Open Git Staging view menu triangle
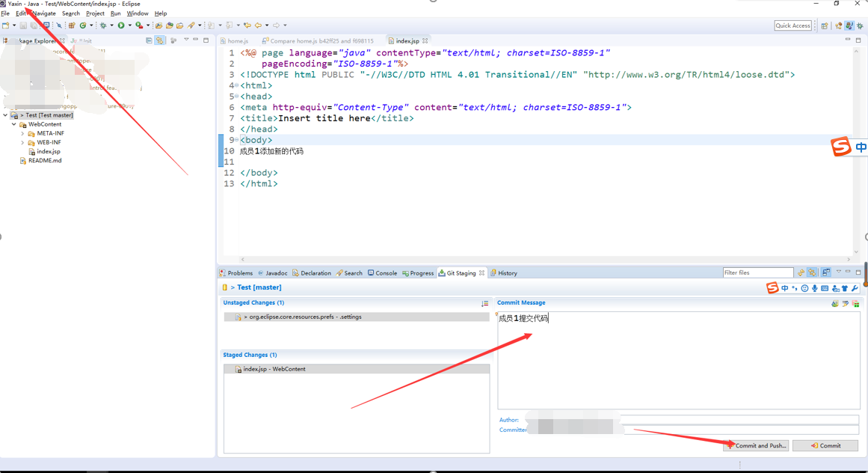 pos(839,272)
